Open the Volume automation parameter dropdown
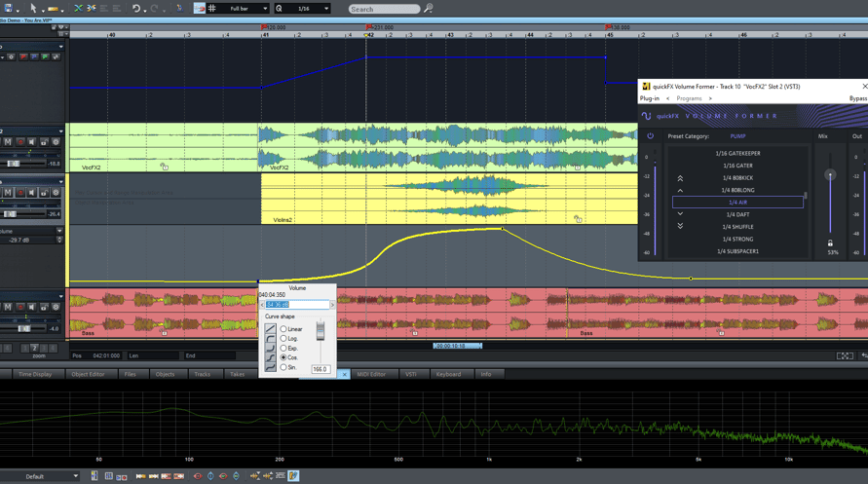 click(59, 231)
